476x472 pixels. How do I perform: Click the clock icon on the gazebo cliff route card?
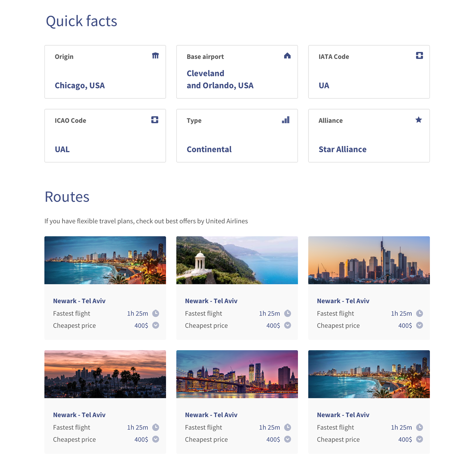287,313
